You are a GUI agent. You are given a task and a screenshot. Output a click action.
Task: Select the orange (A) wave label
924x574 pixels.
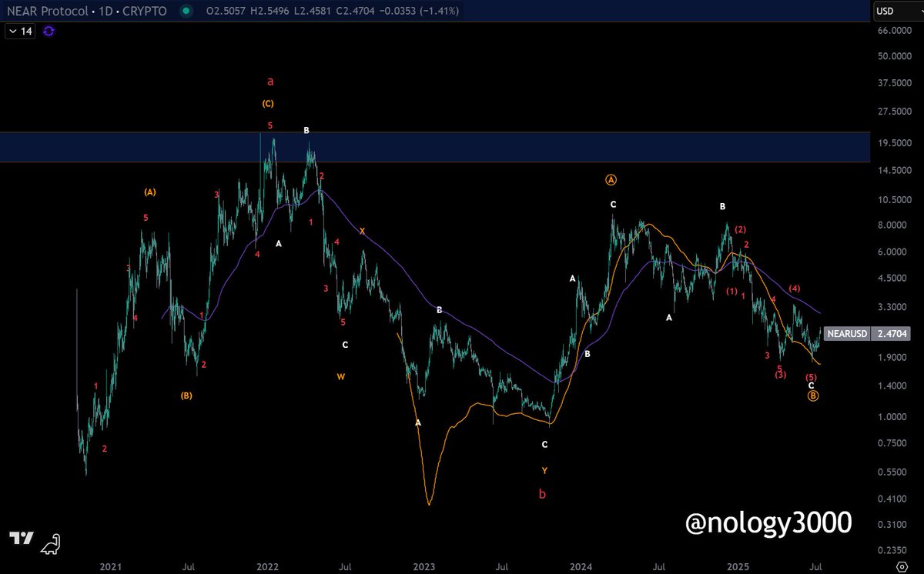click(150, 192)
